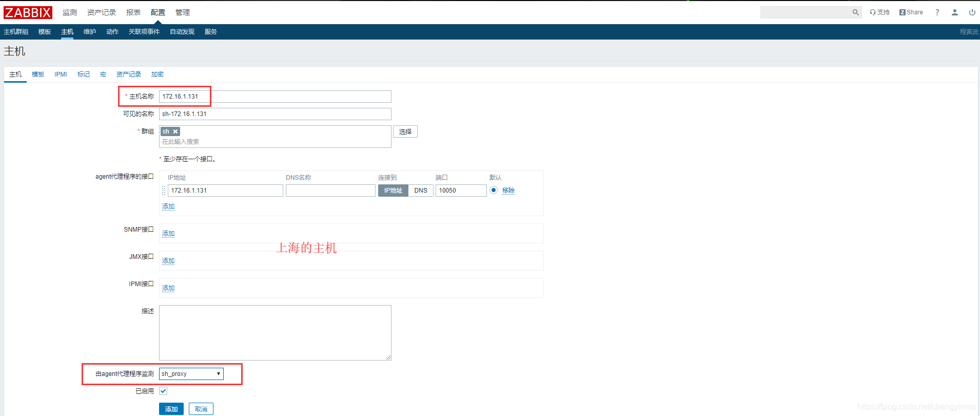The width and height of the screenshot is (980, 416).
Task: Switch to the 模板 form tab
Action: 38,74
